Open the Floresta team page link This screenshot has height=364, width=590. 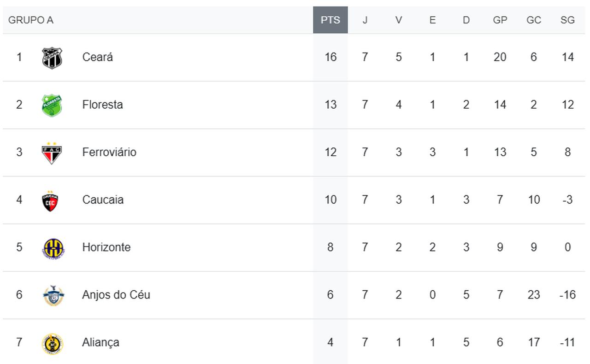coord(102,105)
